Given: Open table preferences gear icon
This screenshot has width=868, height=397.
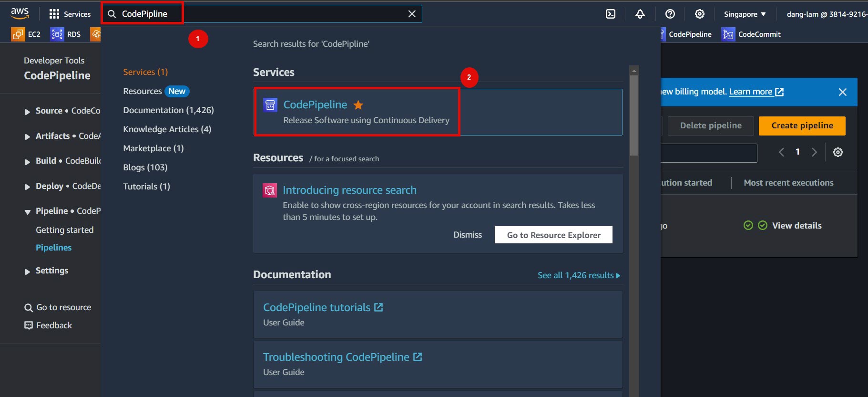Looking at the screenshot, I should tap(838, 152).
